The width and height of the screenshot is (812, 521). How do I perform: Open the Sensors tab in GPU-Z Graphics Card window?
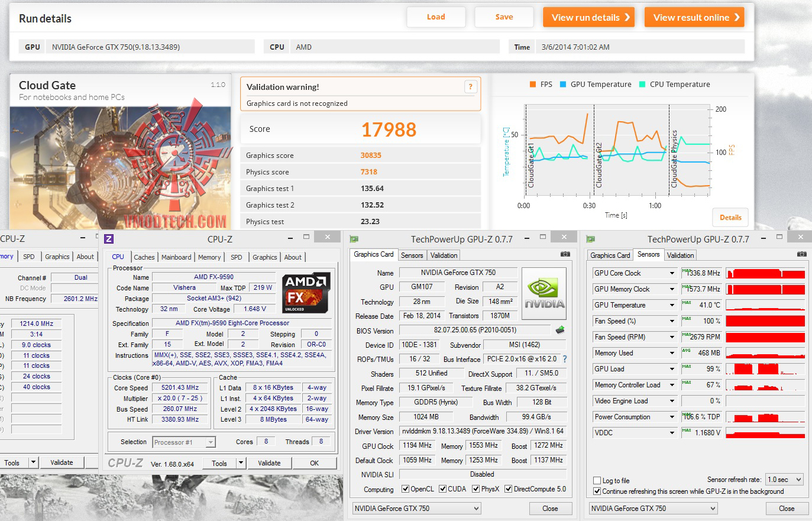(x=412, y=255)
